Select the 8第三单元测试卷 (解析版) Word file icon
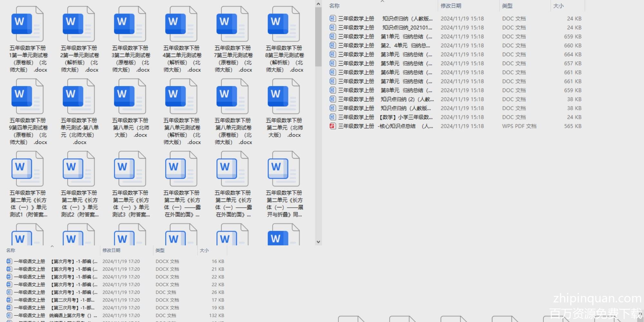 284,24
